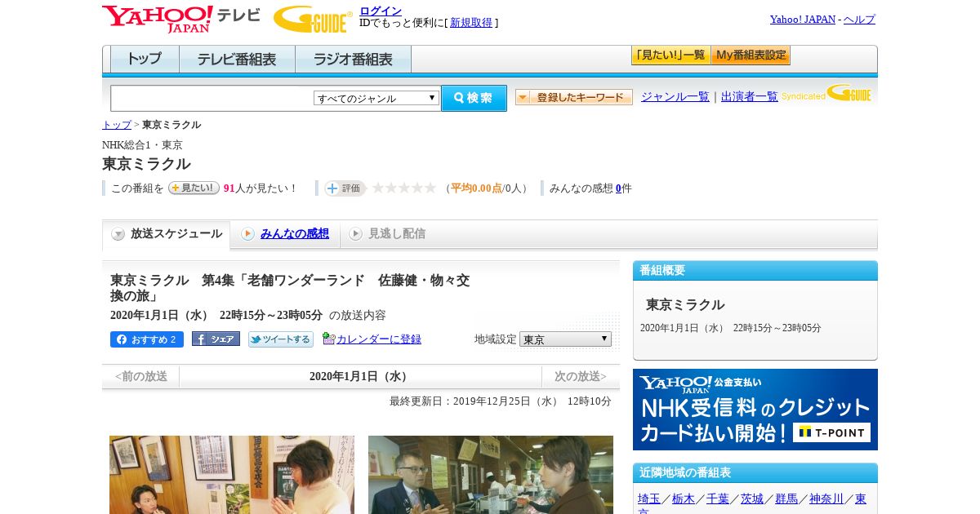Click the 評価 plus button

(345, 188)
